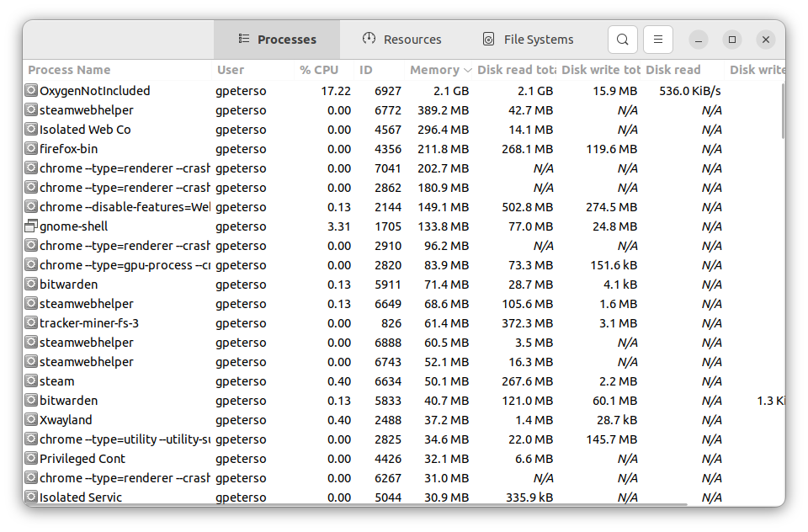Click the Privileged Cont process icon
Viewport: 808px width, 532px height.
click(31, 459)
